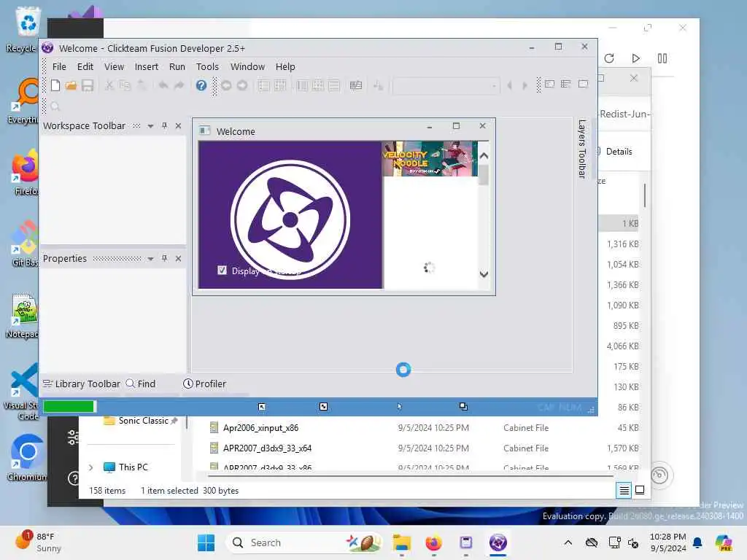
Task: Click Clickteam Fusion icon on the taskbar
Action: pyautogui.click(x=498, y=542)
